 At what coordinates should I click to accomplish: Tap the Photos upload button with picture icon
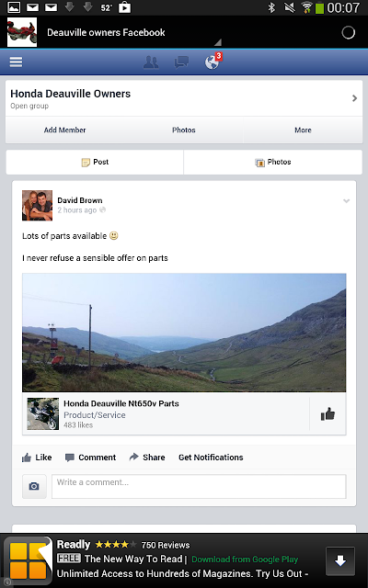pos(273,162)
